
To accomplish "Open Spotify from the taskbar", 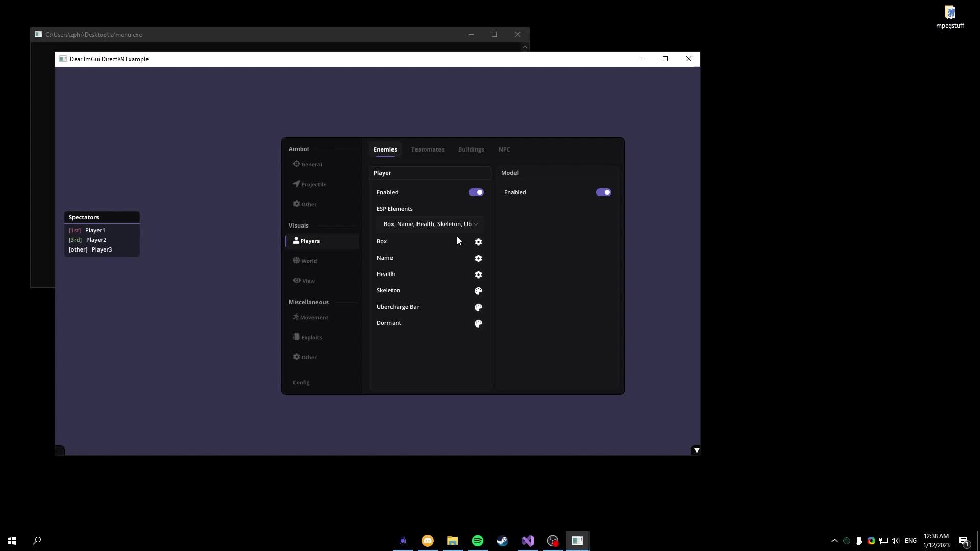I will pyautogui.click(x=477, y=541).
